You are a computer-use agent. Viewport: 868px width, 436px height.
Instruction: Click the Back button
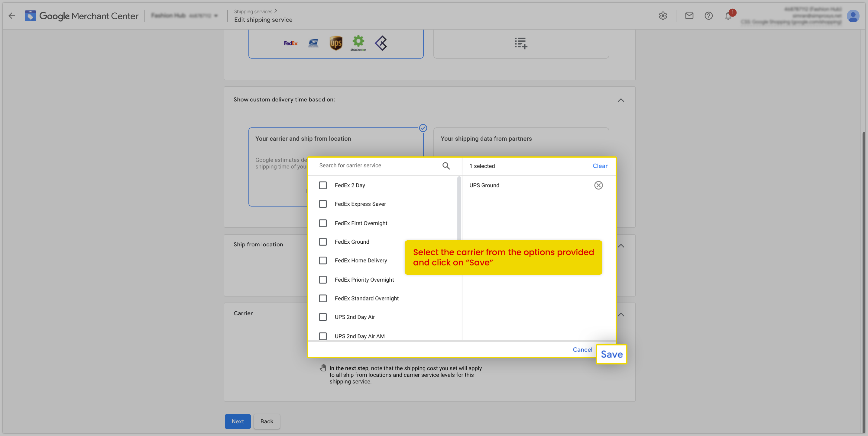pos(267,422)
